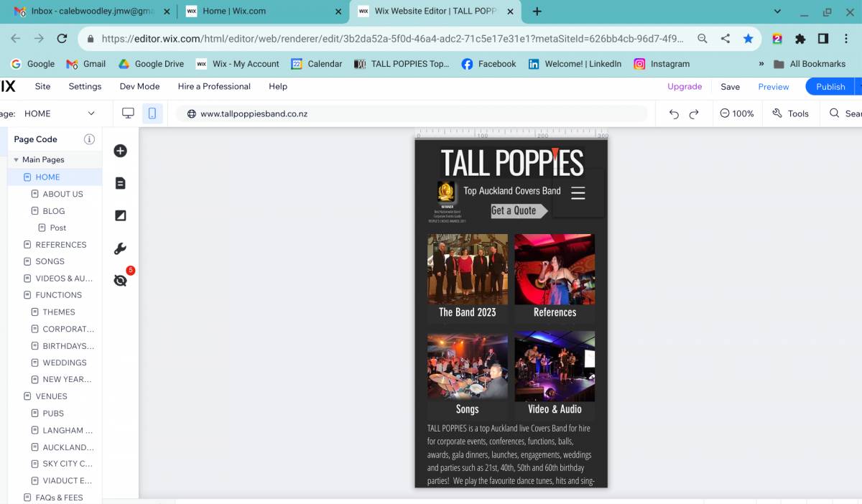Open the Extensions puzzle-piece icon
The width and height of the screenshot is (862, 504).
[x=800, y=39]
